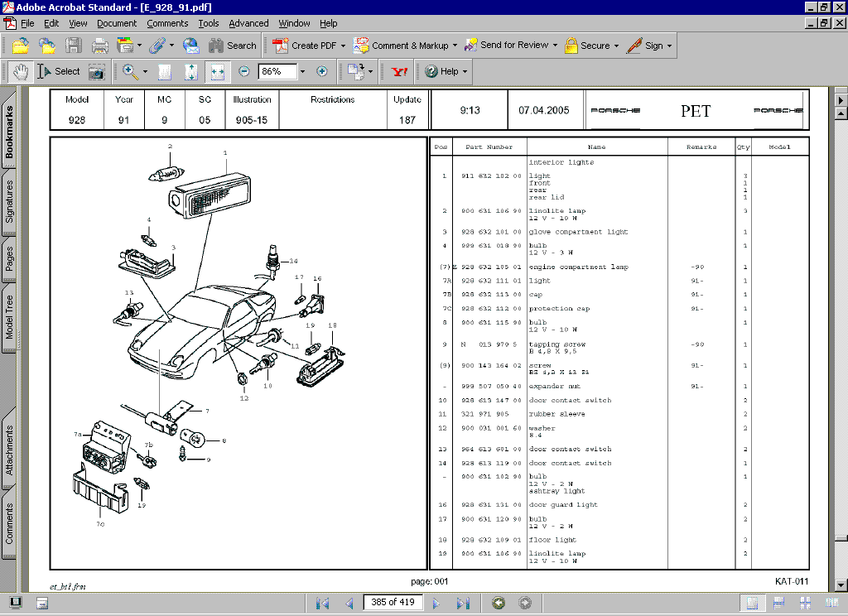The height and width of the screenshot is (616, 848).
Task: Click the Search button
Action: (x=233, y=46)
